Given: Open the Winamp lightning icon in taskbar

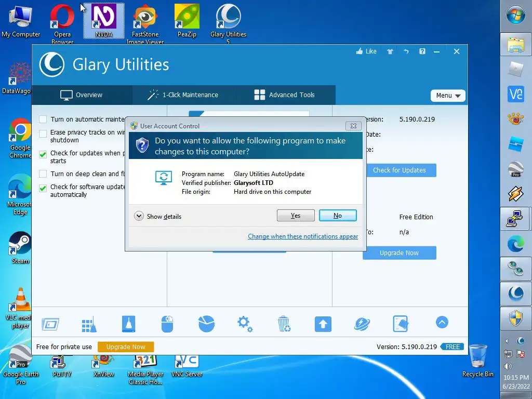Looking at the screenshot, I should pyautogui.click(x=516, y=194).
